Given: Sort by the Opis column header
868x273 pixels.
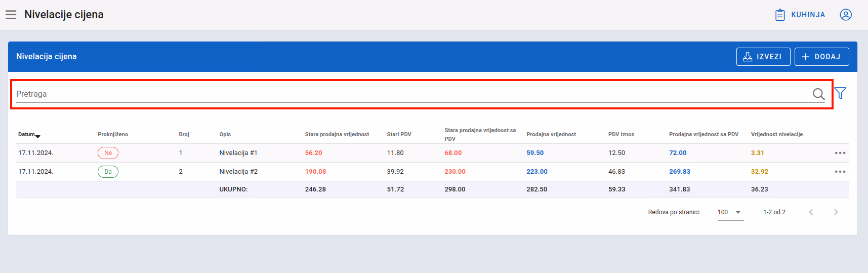Looking at the screenshot, I should coord(225,135).
